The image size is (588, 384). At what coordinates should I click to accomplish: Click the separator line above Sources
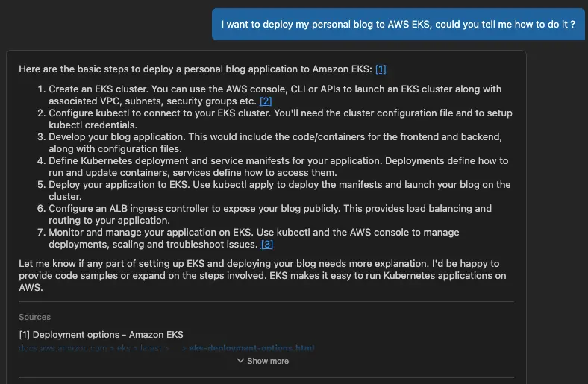(x=266, y=302)
